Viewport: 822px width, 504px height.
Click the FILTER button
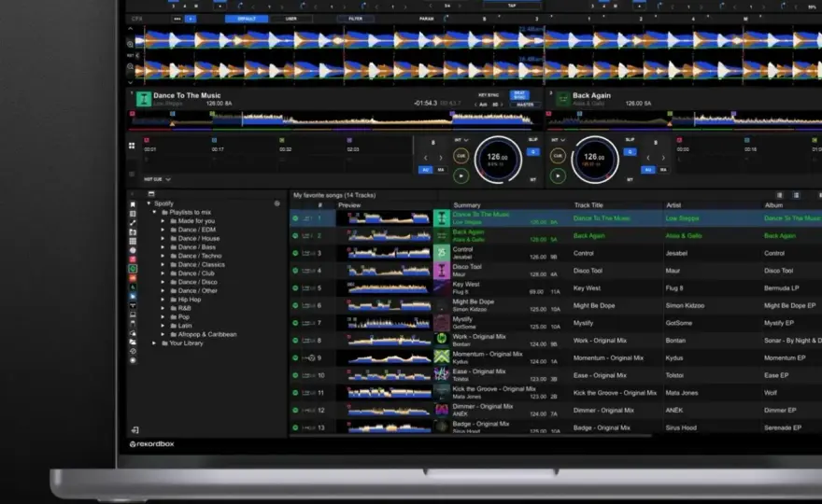coord(356,19)
